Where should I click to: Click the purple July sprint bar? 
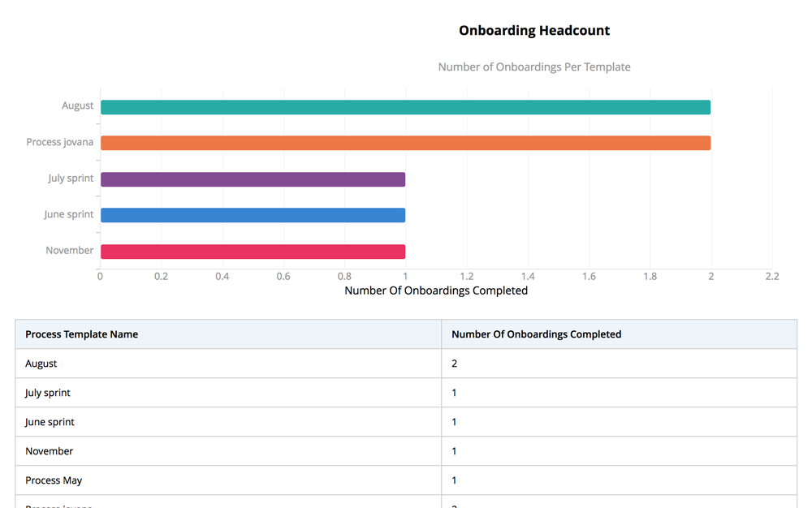pos(253,179)
